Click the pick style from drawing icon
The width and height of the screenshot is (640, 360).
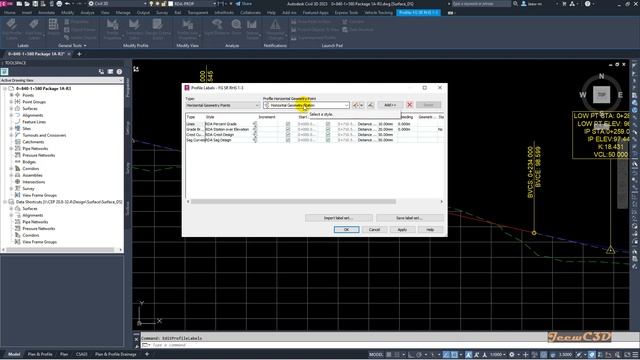click(370, 105)
